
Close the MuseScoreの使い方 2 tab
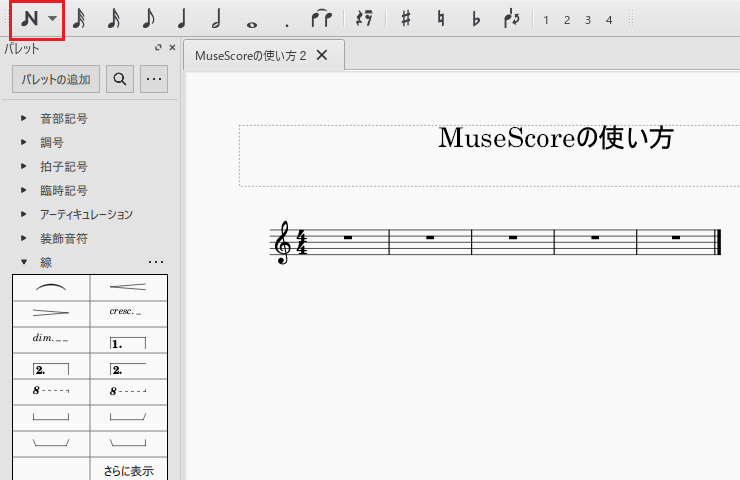322,55
